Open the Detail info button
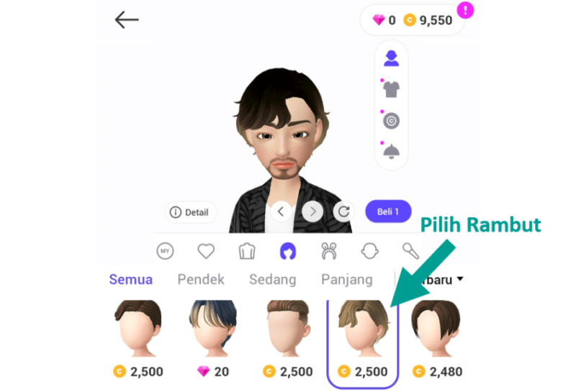The height and width of the screenshot is (392, 576). coord(190,212)
